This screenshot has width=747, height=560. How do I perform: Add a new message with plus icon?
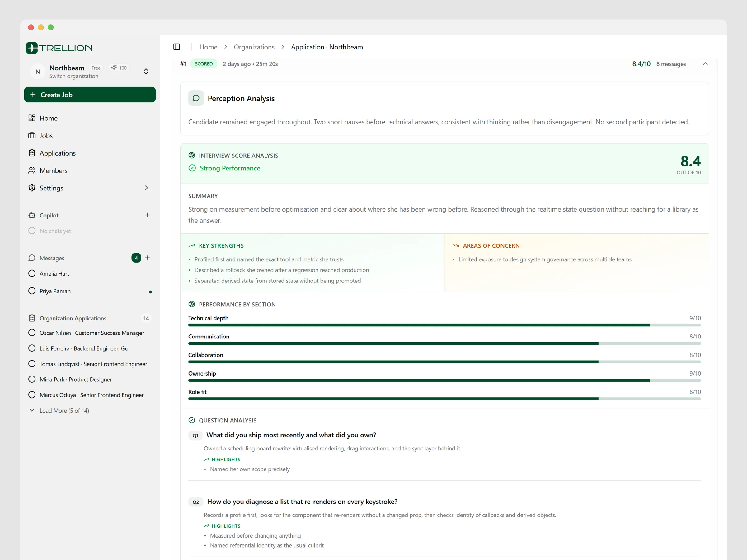pos(148,258)
